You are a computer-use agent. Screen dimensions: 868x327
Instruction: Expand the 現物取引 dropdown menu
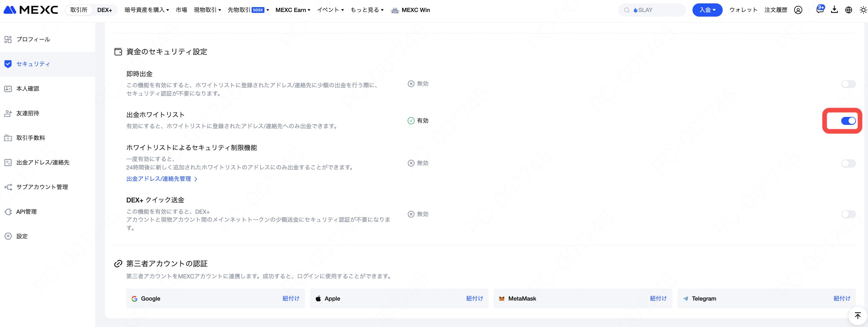(207, 10)
